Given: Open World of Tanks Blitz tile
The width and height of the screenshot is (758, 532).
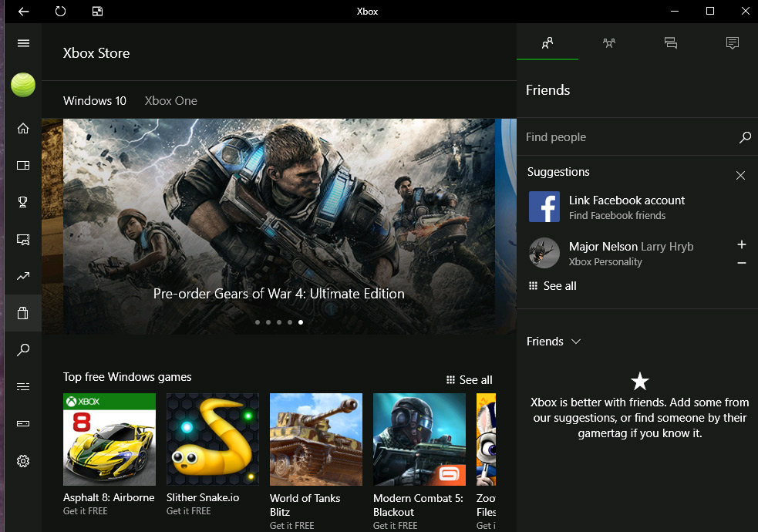Looking at the screenshot, I should tap(316, 439).
